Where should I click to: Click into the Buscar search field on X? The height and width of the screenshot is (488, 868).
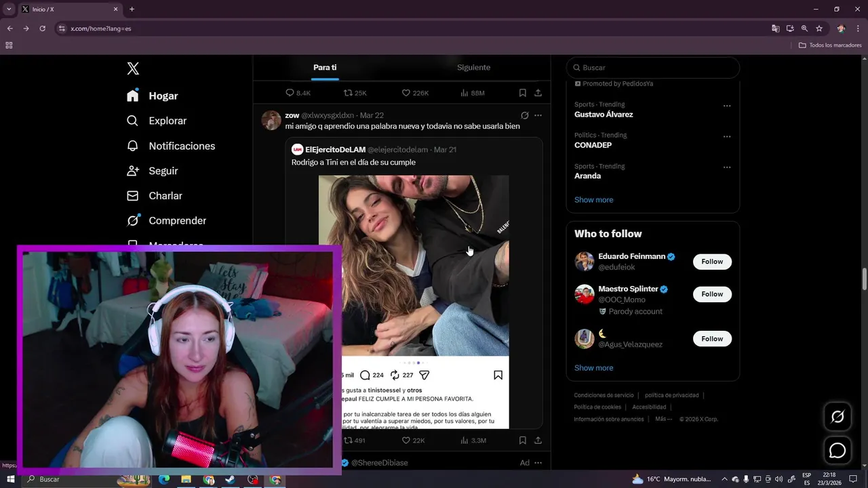(653, 68)
